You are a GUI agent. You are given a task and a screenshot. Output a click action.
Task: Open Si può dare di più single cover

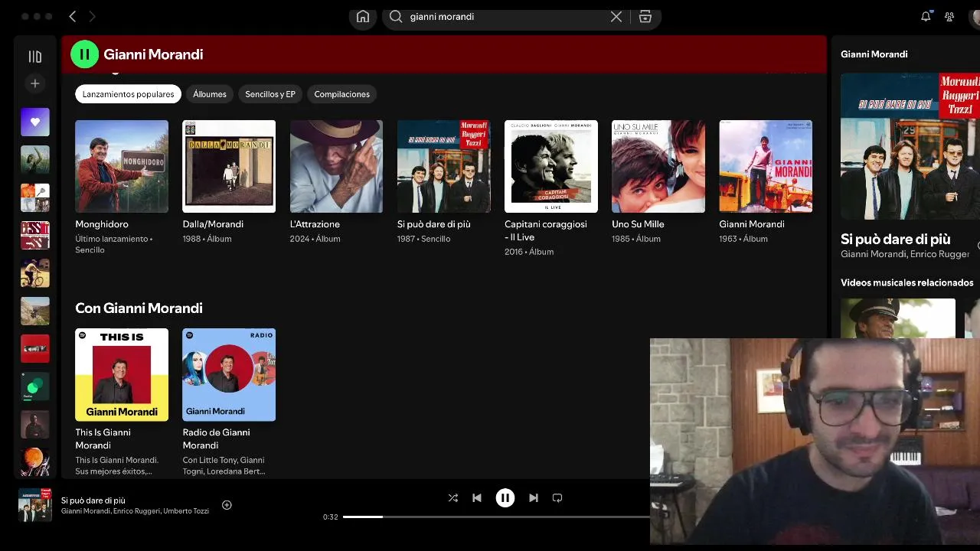coord(444,166)
